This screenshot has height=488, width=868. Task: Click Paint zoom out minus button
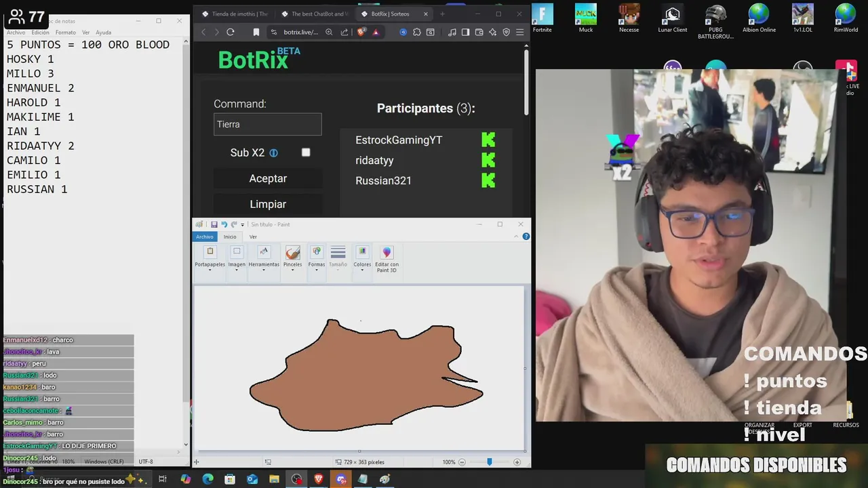coord(462,462)
